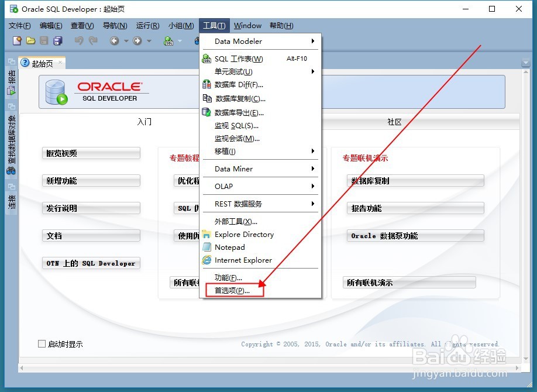The image size is (537, 392).
Task: Open the 小组(M) menu
Action: [181, 26]
